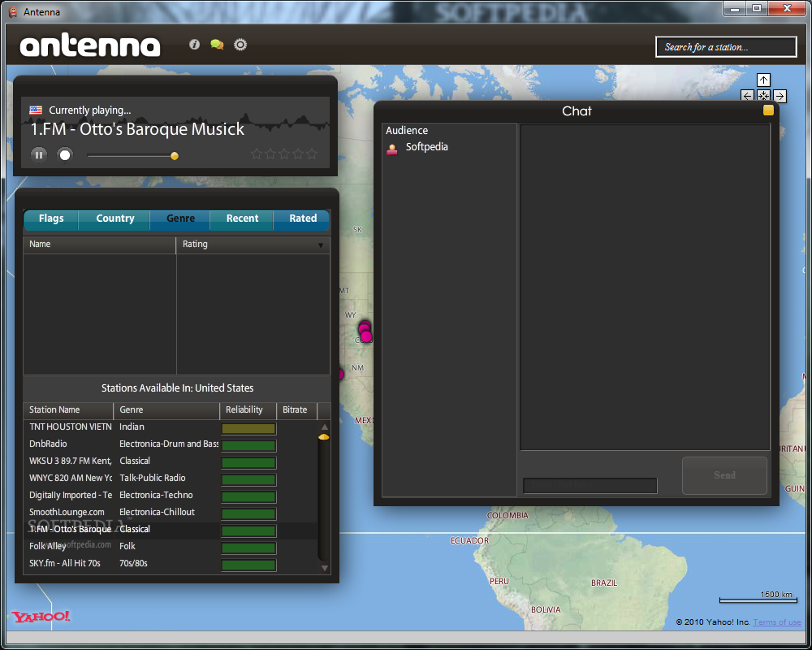The image size is (812, 650).
Task: Pan map right with arrow button
Action: coord(780,96)
